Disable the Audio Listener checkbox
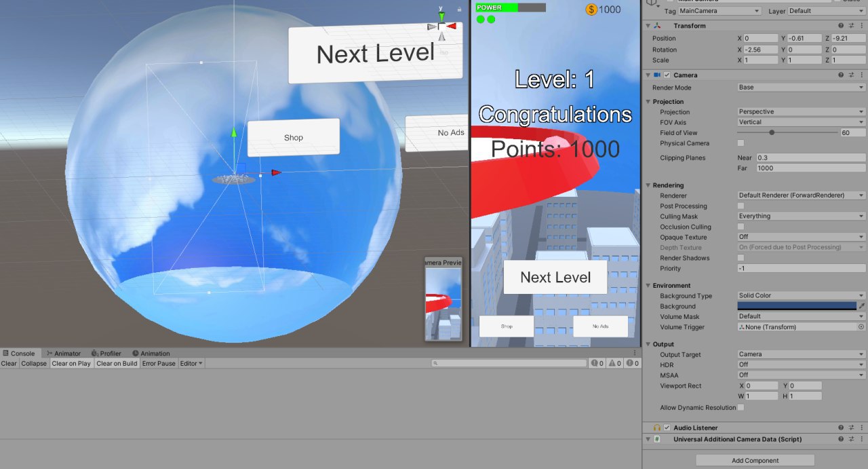Viewport: 868px width, 469px height. coord(667,428)
